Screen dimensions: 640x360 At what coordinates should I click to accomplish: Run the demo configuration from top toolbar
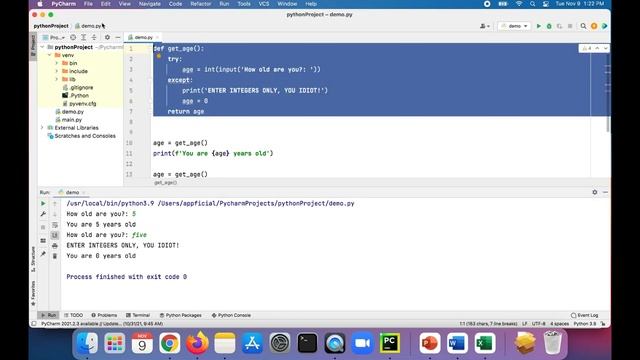538,26
